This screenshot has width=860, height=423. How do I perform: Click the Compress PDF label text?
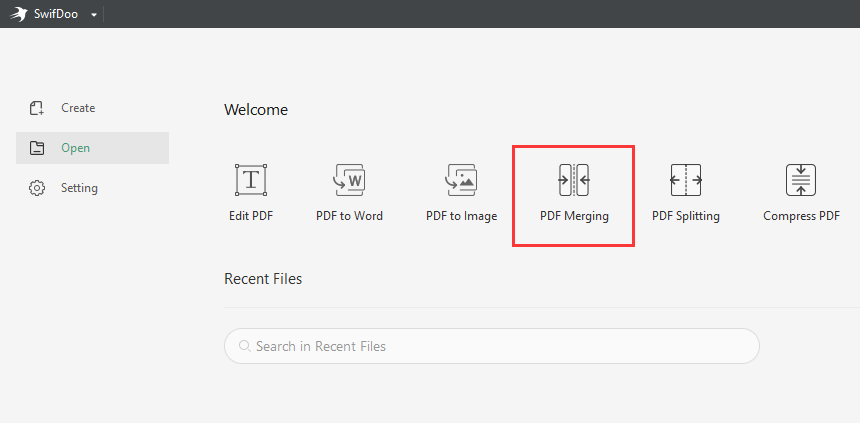(801, 216)
